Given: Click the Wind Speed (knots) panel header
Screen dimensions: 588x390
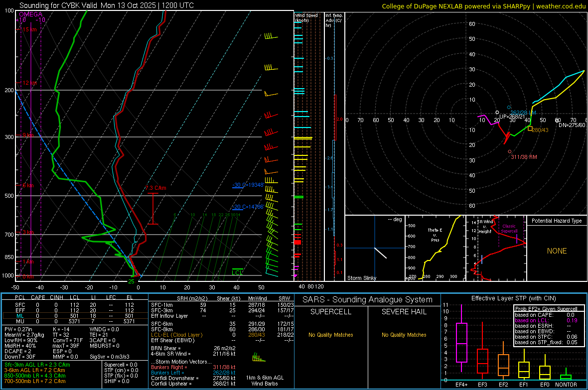Looking at the screenshot, I should coord(306,17).
